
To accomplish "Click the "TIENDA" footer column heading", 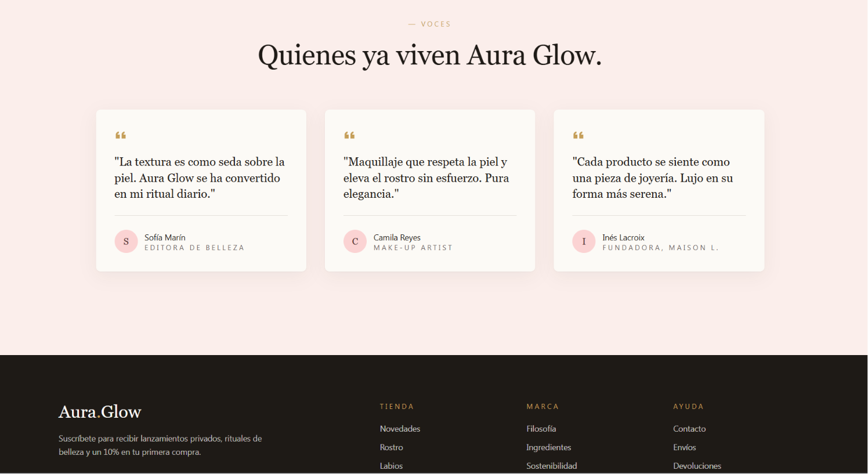I will coord(397,407).
